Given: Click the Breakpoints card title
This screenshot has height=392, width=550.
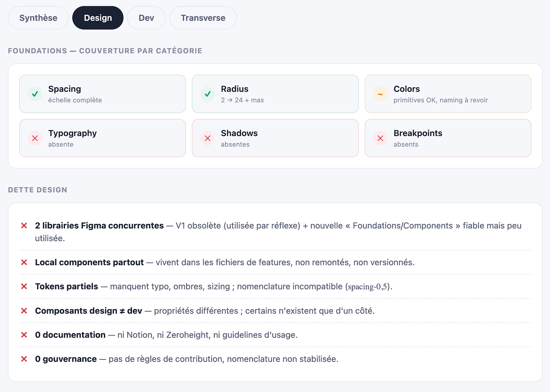Looking at the screenshot, I should 418,133.
